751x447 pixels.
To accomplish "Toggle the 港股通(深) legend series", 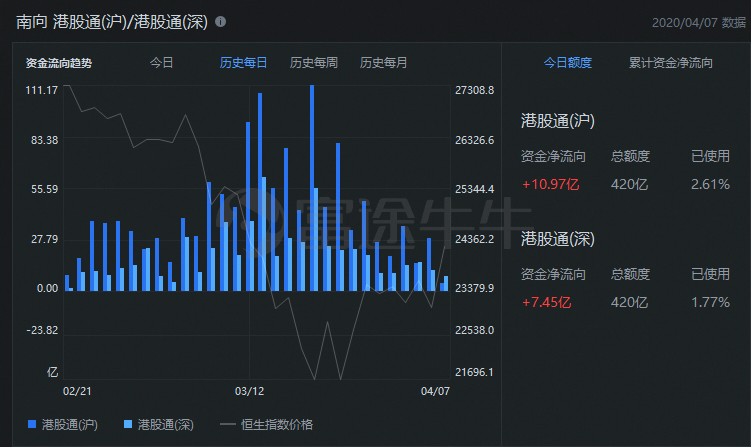I will point(159,424).
